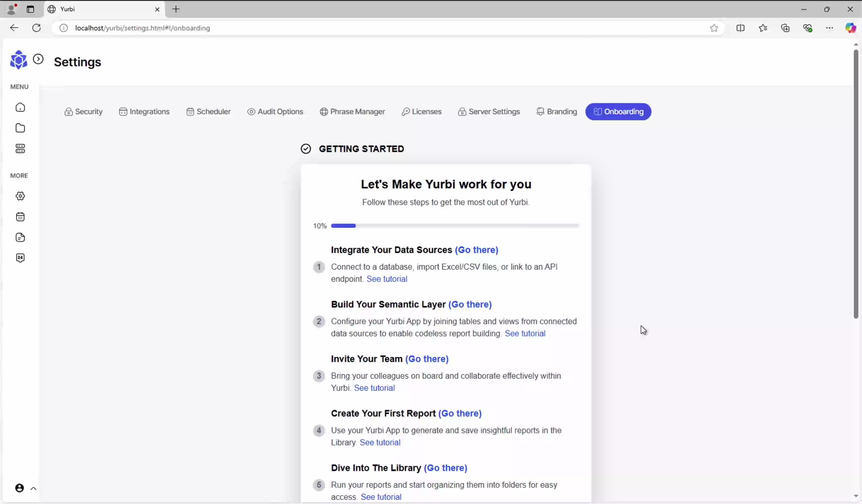Click Go there for Invite Your Team
This screenshot has width=862, height=504.
tap(427, 359)
